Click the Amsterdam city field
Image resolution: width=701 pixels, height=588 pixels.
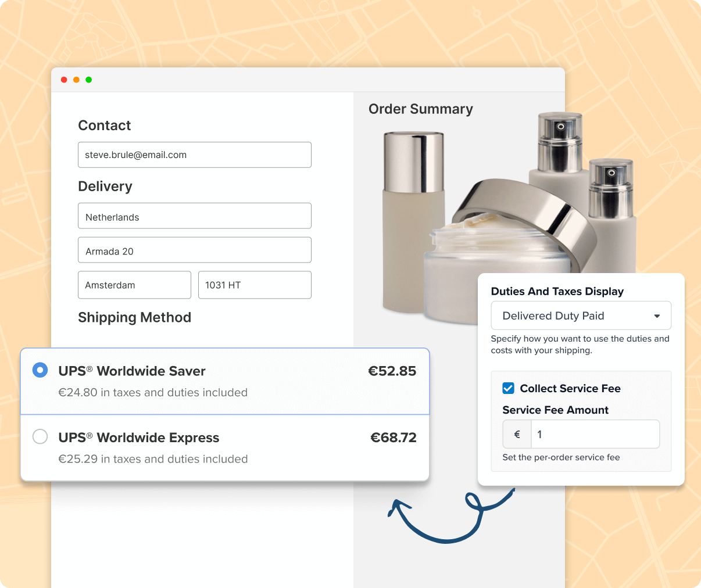[134, 285]
